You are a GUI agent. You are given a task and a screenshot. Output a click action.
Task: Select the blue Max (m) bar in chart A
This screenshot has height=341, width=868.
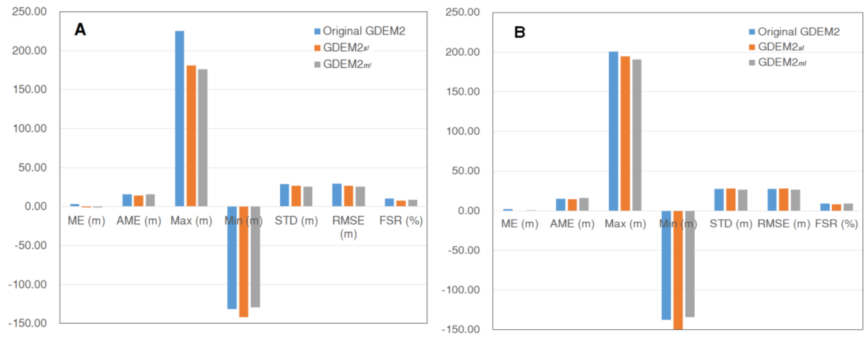coord(180,118)
